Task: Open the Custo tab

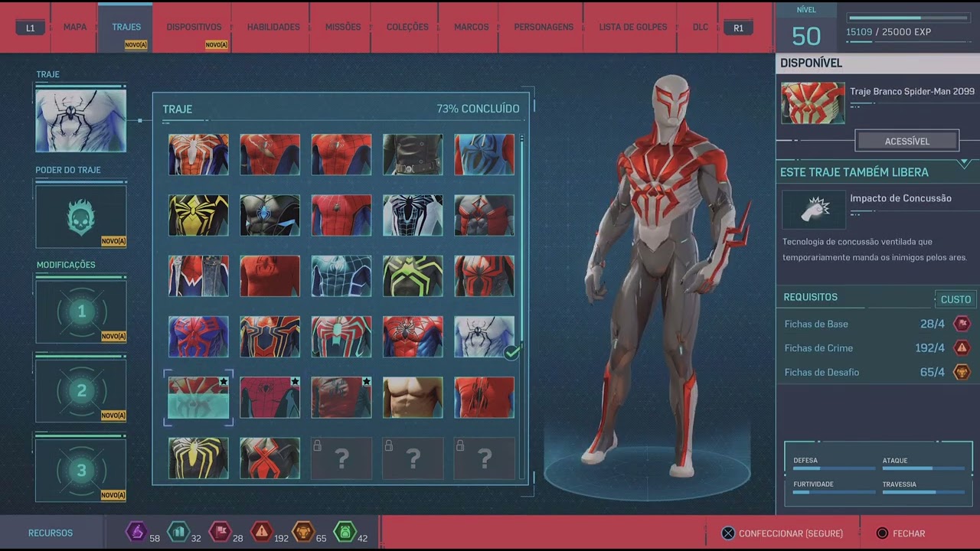Action: point(955,299)
